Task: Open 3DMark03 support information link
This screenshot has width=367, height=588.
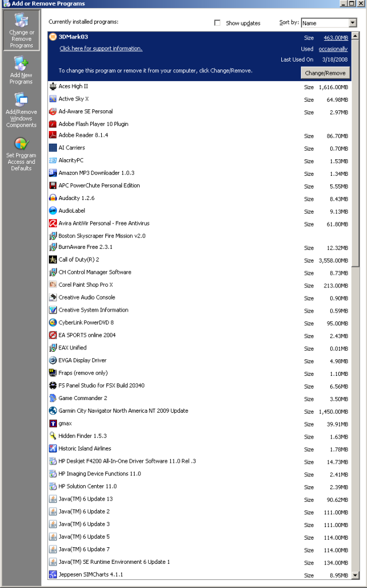Action: [101, 48]
